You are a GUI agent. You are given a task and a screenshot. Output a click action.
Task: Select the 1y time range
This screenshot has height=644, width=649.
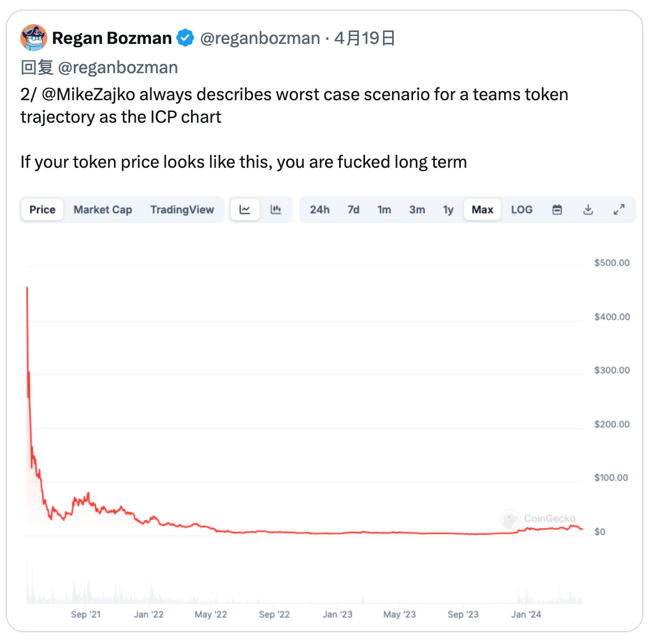(x=448, y=209)
